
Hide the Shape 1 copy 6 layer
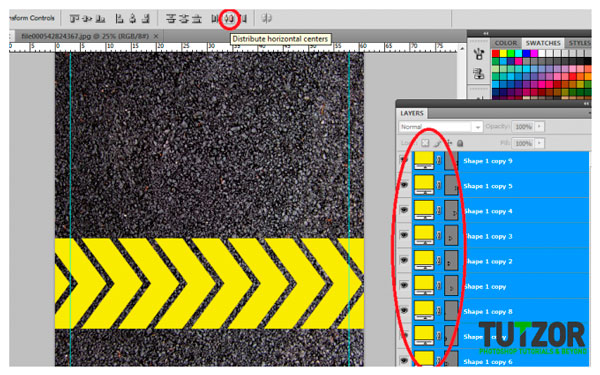coord(404,361)
